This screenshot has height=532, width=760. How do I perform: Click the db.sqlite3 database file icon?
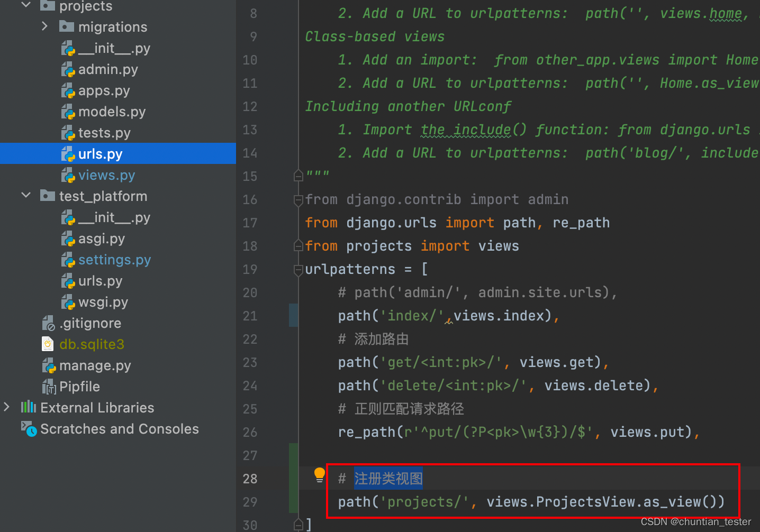(47, 344)
